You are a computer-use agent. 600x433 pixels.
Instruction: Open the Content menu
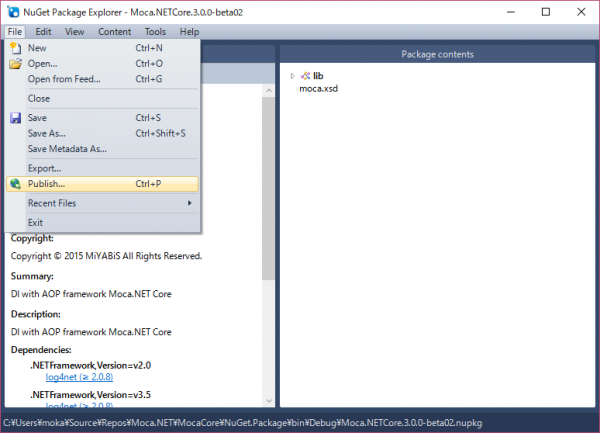pos(114,32)
